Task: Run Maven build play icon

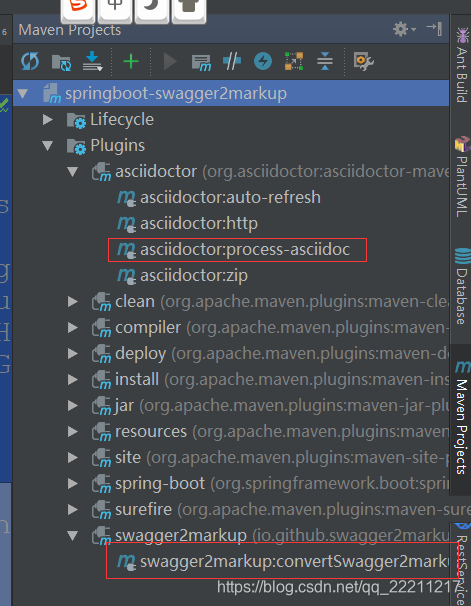Action: (x=170, y=61)
